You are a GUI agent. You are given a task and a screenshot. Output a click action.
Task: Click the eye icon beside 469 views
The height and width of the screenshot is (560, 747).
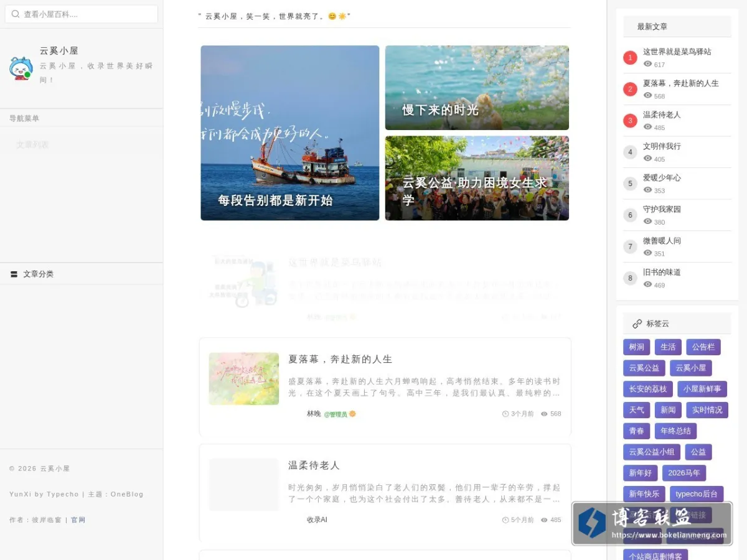647,284
